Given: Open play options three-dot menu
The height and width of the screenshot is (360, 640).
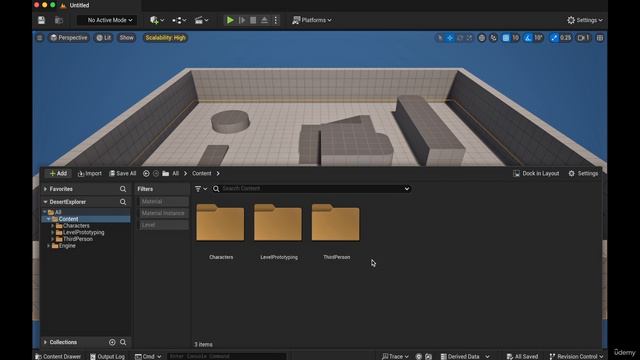Looking at the screenshot, I should [x=276, y=20].
